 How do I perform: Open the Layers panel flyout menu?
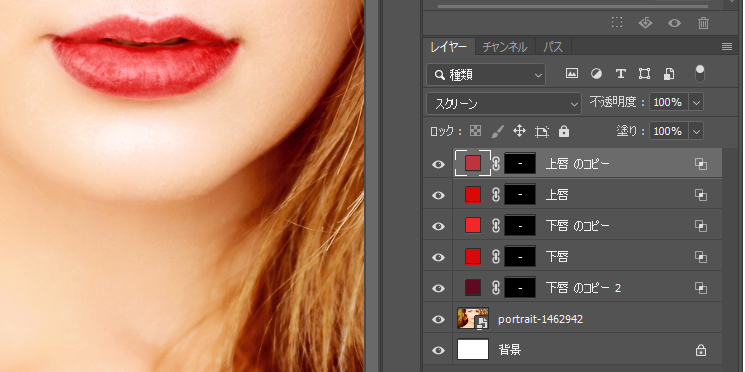click(x=726, y=47)
